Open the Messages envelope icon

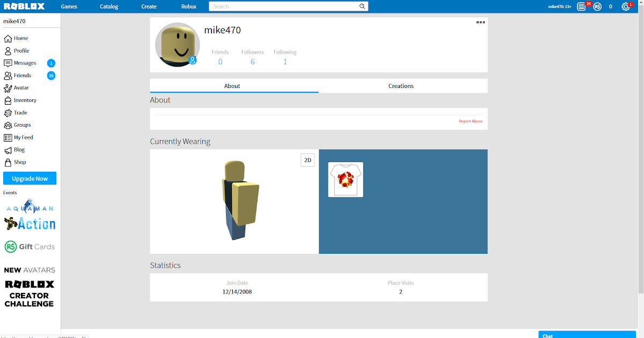(8, 63)
